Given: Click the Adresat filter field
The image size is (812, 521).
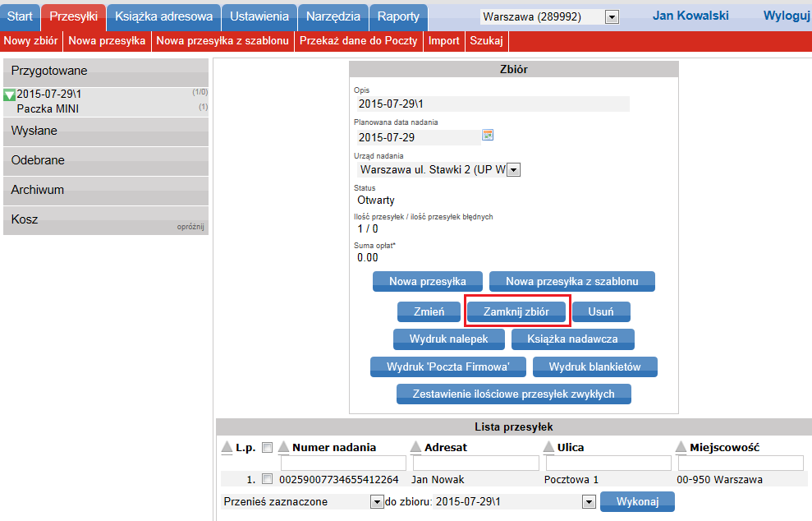Looking at the screenshot, I should [476, 463].
